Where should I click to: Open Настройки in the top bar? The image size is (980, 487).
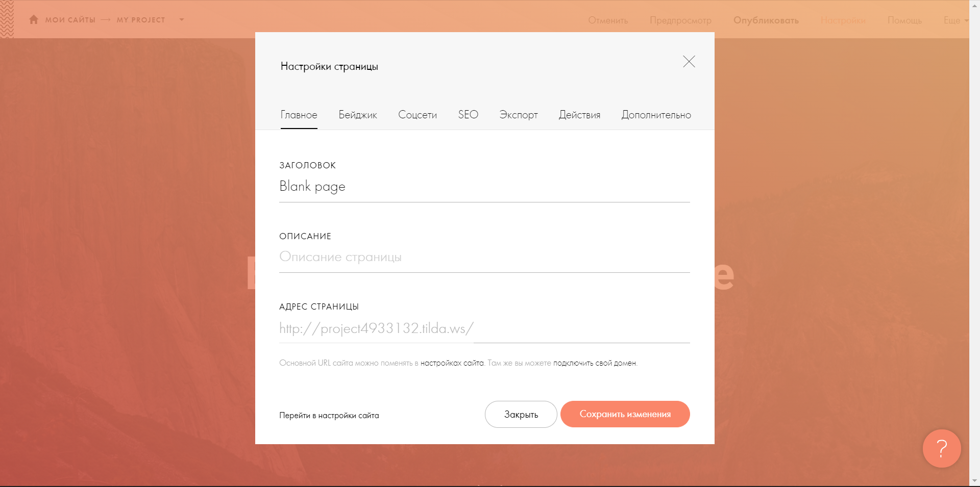coord(843,20)
